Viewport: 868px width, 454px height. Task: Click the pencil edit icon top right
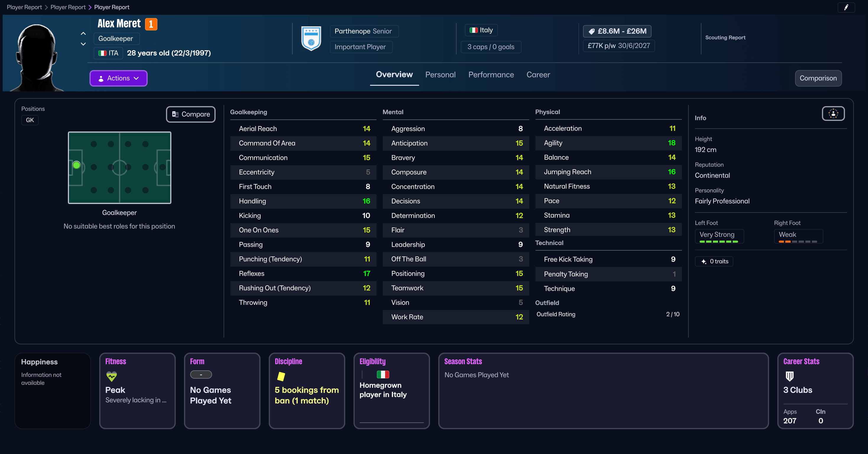point(847,7)
